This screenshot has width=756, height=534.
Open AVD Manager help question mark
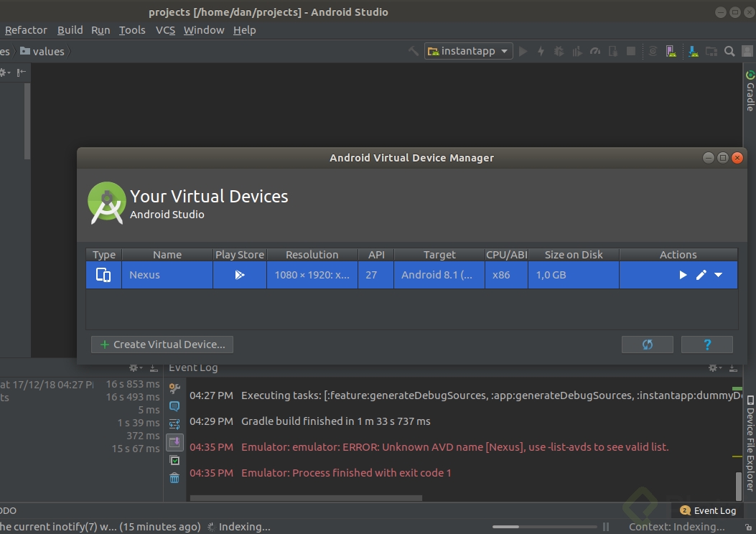(707, 345)
